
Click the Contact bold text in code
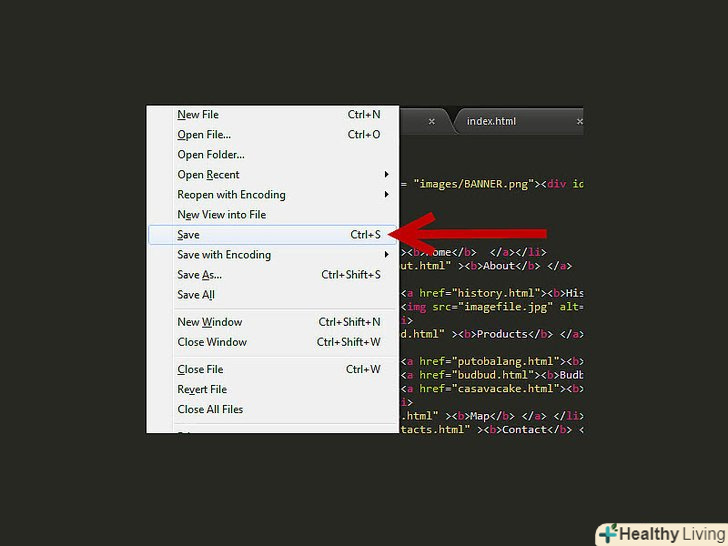524,430
